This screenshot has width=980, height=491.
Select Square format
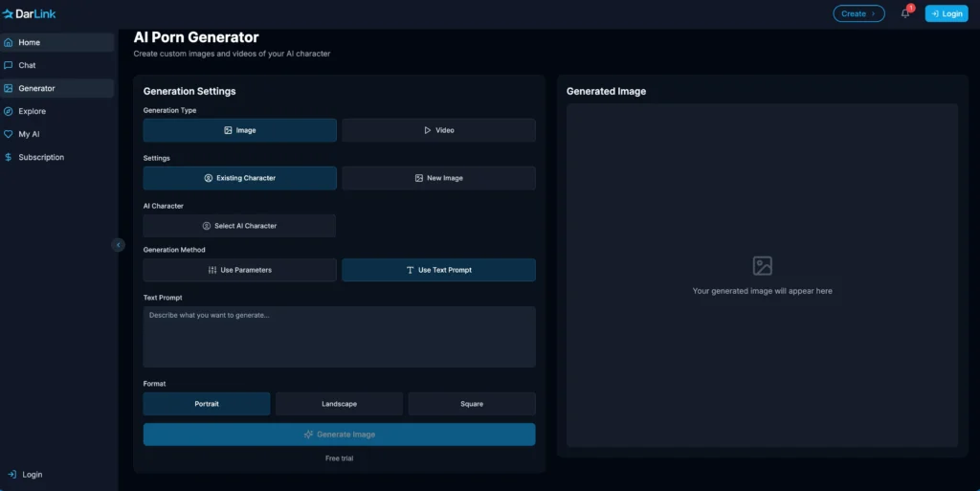click(472, 404)
